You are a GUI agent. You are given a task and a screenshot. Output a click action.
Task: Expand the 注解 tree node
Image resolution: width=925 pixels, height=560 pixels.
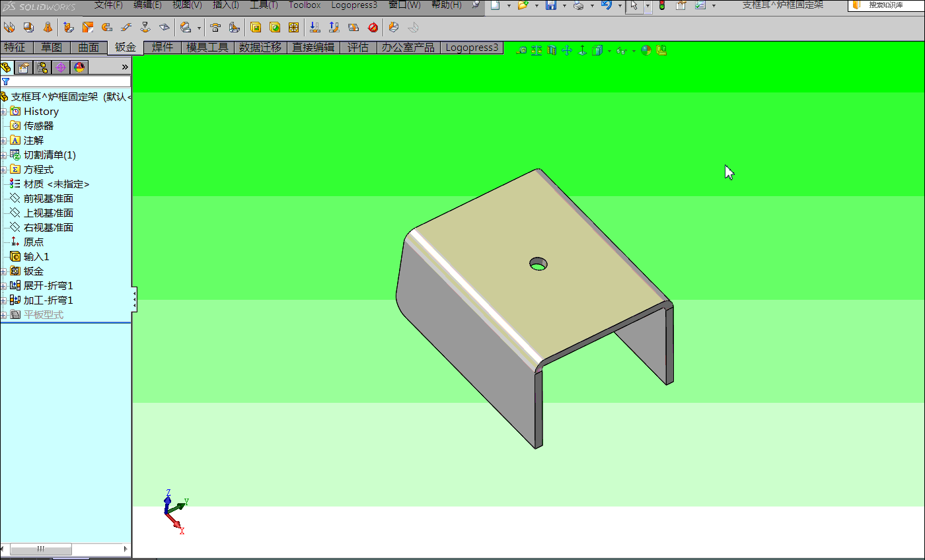[x=3, y=141]
